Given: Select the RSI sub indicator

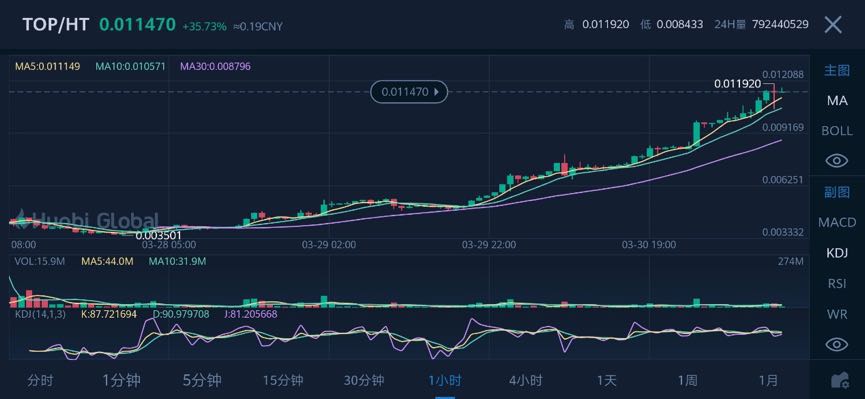Looking at the screenshot, I should (x=837, y=284).
